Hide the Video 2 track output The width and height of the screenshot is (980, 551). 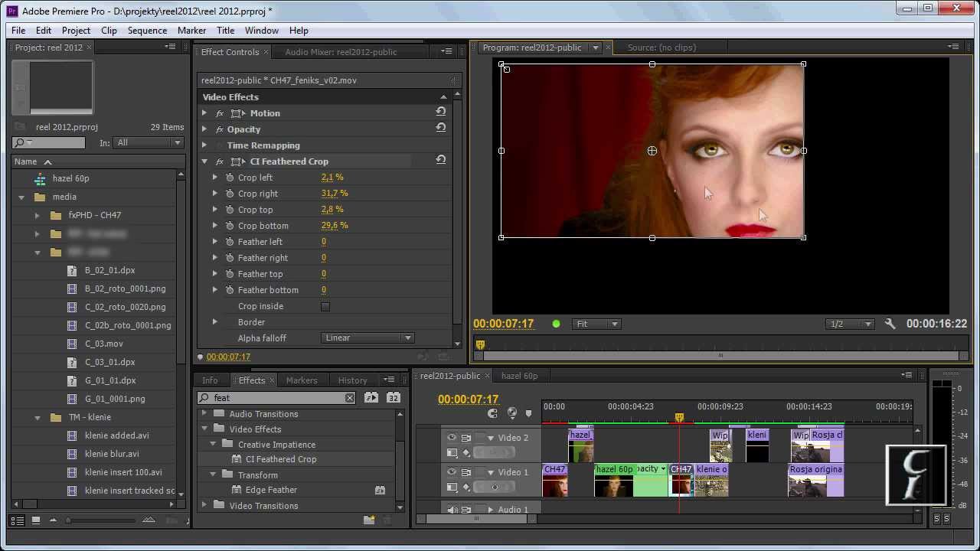[451, 438]
